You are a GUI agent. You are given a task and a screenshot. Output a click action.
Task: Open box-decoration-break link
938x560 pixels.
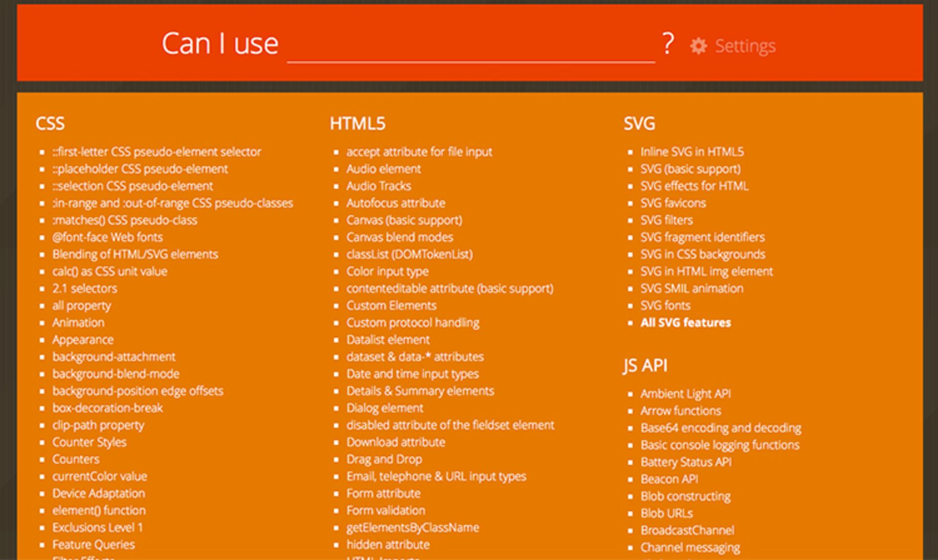pyautogui.click(x=107, y=408)
